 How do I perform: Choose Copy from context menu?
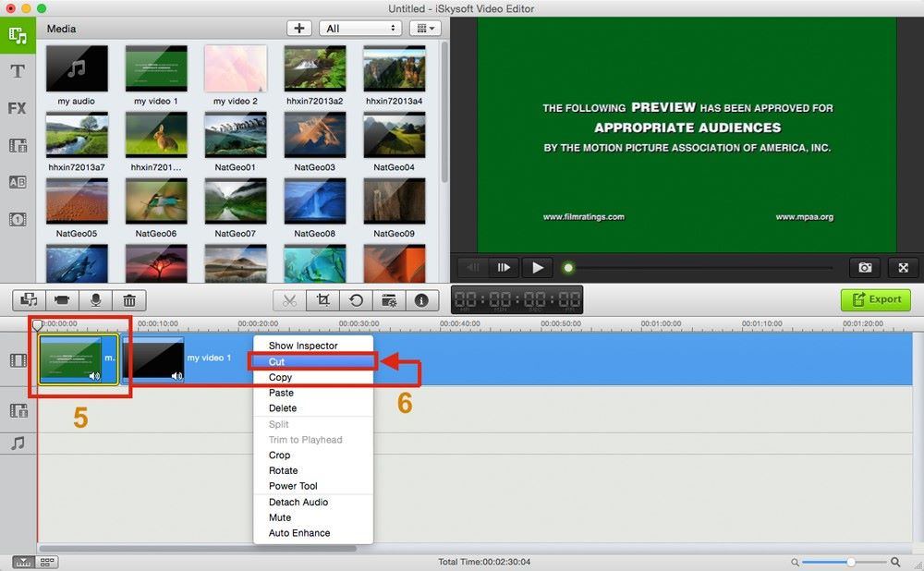[x=313, y=377]
